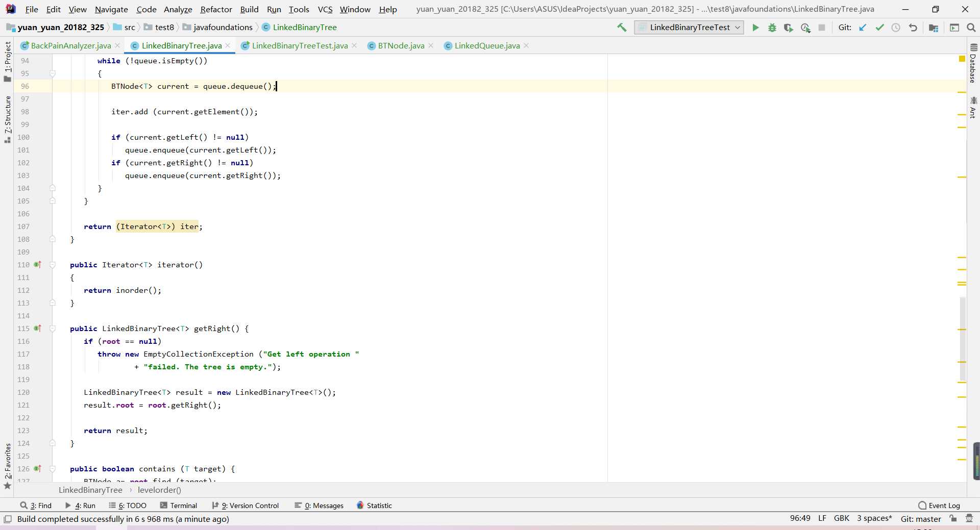
Task: Change the LF line separator in status bar
Action: pyautogui.click(x=822, y=518)
